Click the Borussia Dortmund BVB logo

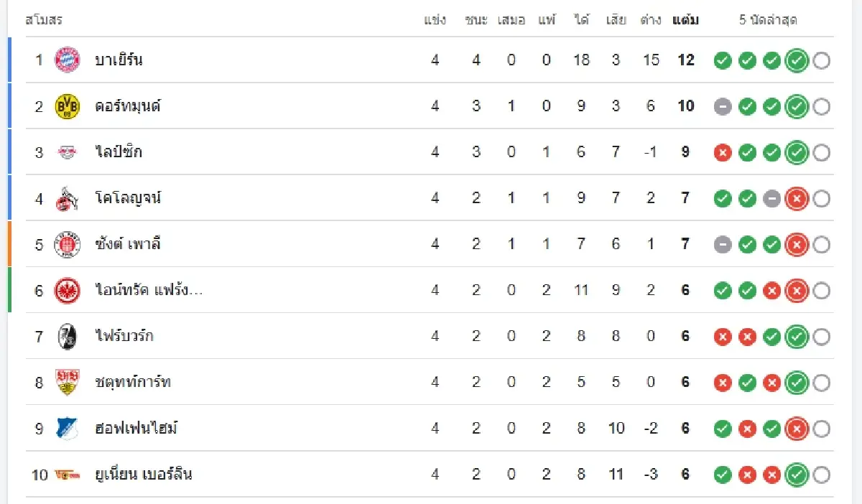point(68,106)
